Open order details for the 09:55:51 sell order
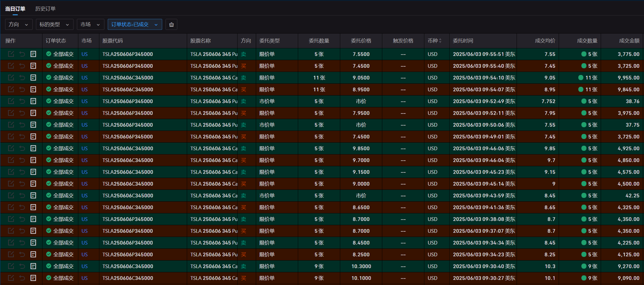Image resolution: width=644 pixels, height=285 pixels. pos(33,54)
